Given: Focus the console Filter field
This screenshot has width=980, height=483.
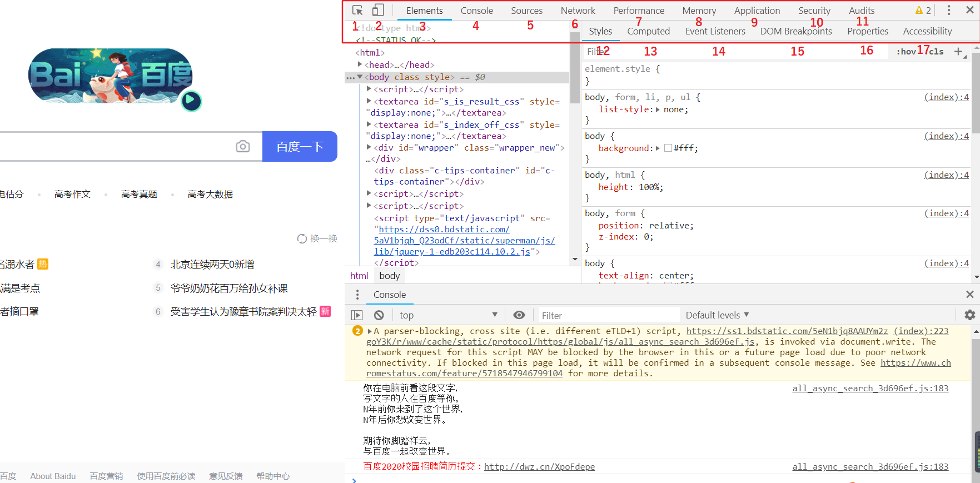Looking at the screenshot, I should tap(609, 315).
